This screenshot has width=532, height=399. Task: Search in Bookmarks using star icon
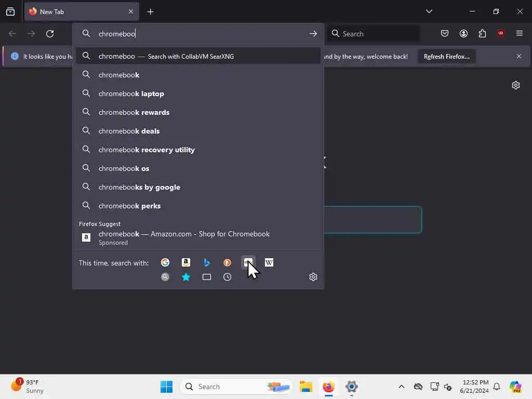(186, 277)
